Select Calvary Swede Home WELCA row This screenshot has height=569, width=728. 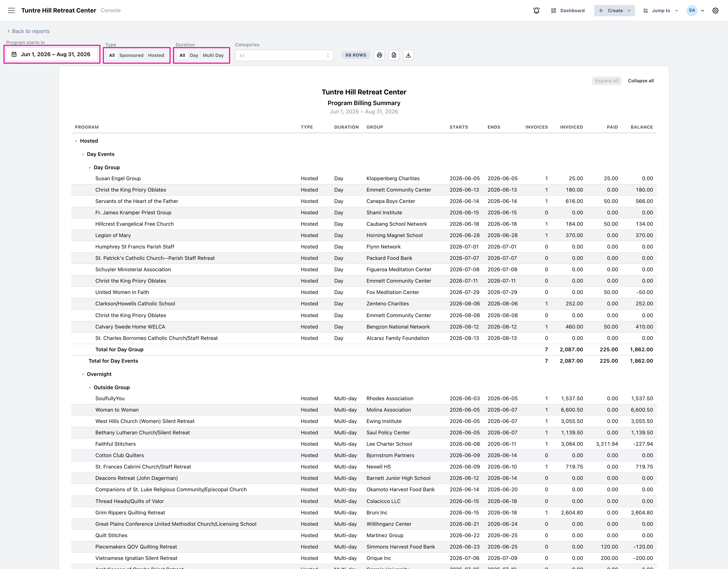click(x=364, y=327)
